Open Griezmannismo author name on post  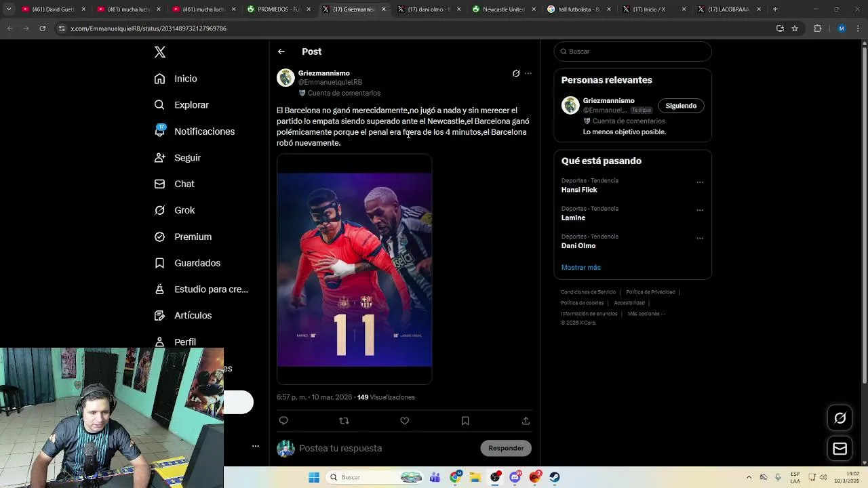pos(324,73)
